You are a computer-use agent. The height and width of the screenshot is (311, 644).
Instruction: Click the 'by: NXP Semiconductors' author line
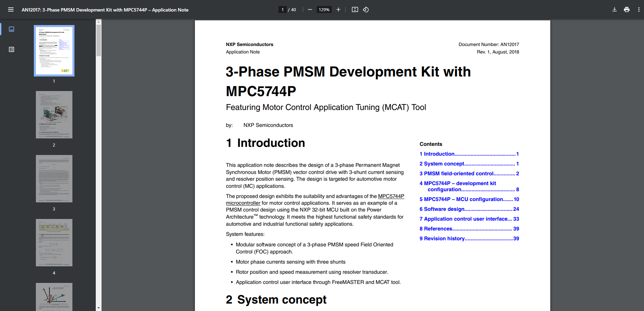click(260, 125)
